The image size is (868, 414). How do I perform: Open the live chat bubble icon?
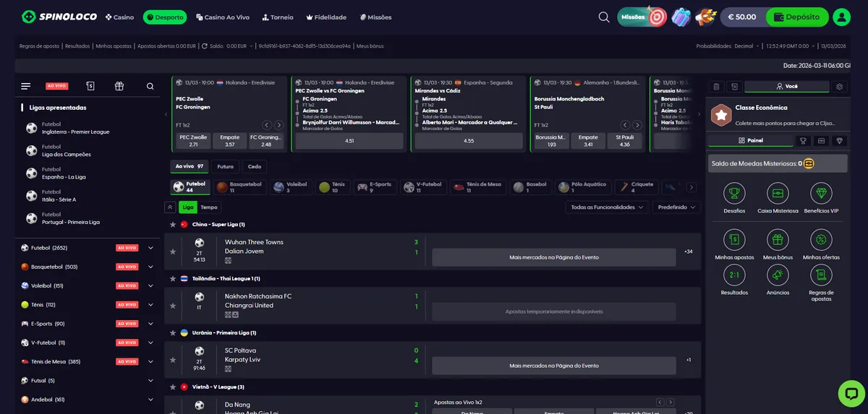pyautogui.click(x=851, y=394)
